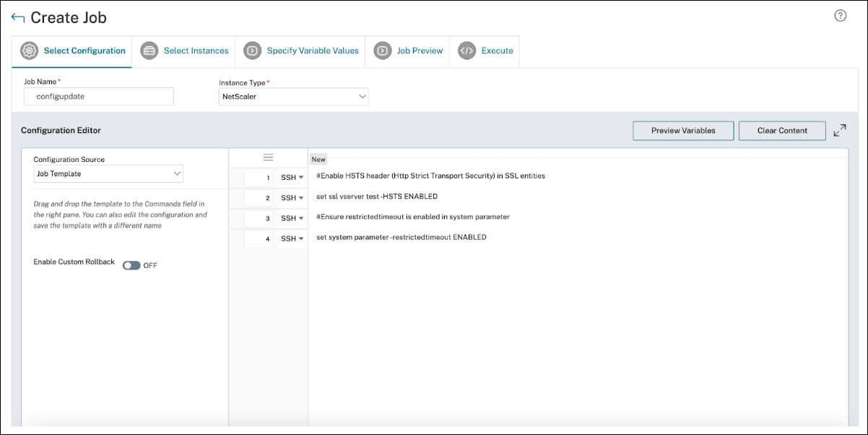
Task: Click the Clear Content button
Action: click(x=781, y=131)
